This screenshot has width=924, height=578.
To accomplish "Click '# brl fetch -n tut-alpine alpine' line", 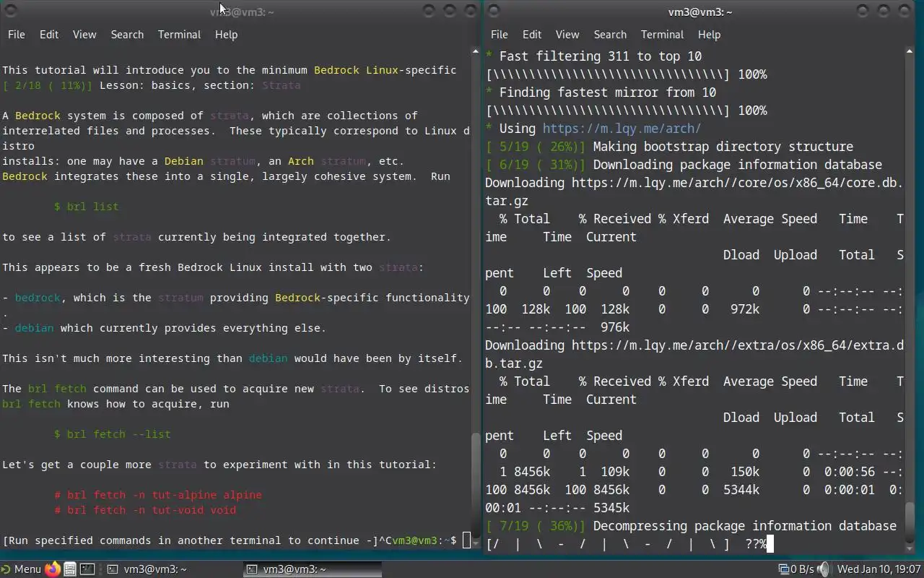I will (158, 495).
